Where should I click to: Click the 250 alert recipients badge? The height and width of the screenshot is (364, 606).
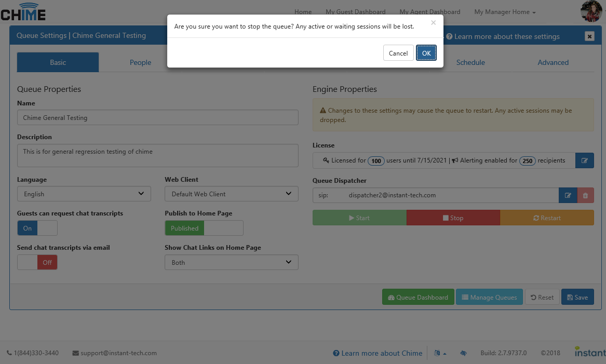[528, 161]
